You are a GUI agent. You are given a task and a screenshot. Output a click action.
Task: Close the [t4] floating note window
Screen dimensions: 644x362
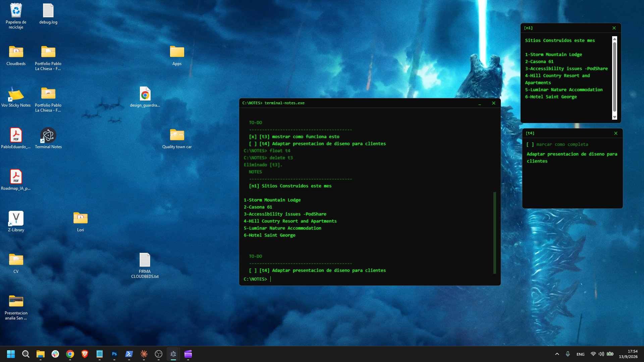click(x=616, y=133)
